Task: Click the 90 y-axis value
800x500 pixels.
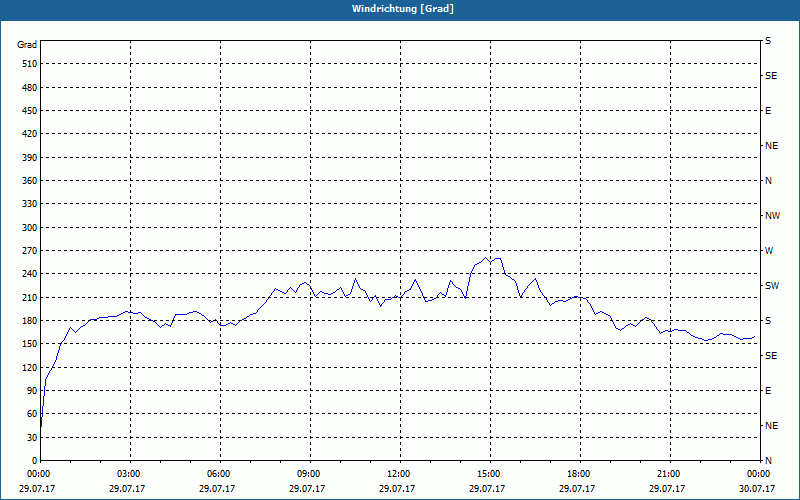Action: click(x=32, y=391)
